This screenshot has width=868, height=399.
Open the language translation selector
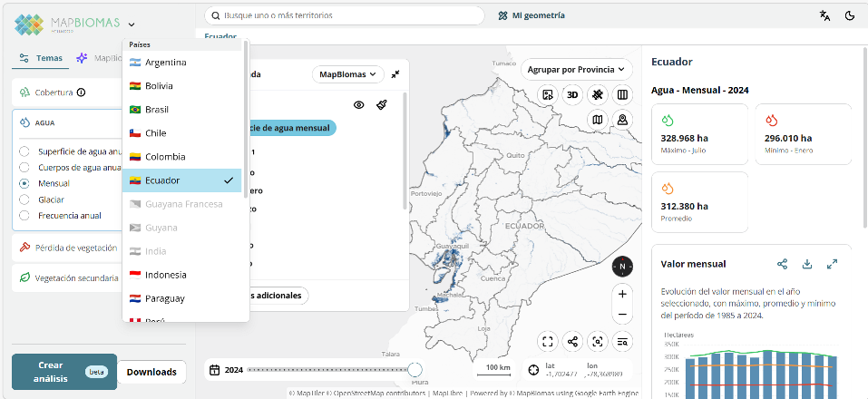pyautogui.click(x=824, y=15)
